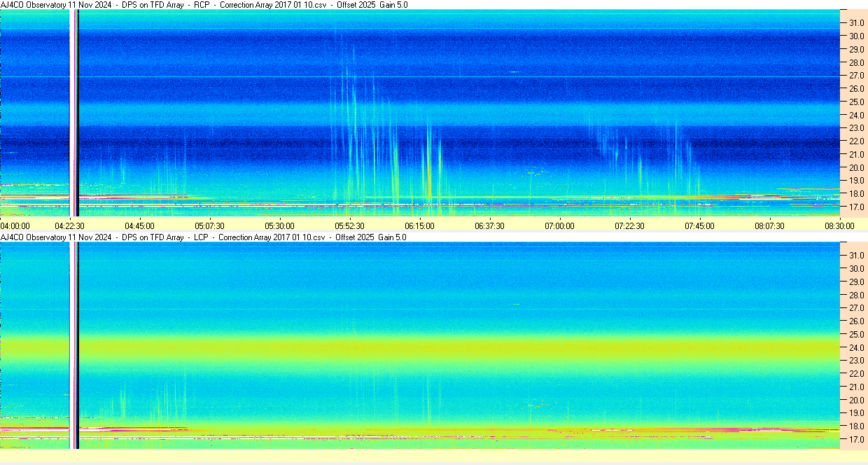Click 27.0 frequency label in LCP panel
Screen dimensions: 868x465
857,308
